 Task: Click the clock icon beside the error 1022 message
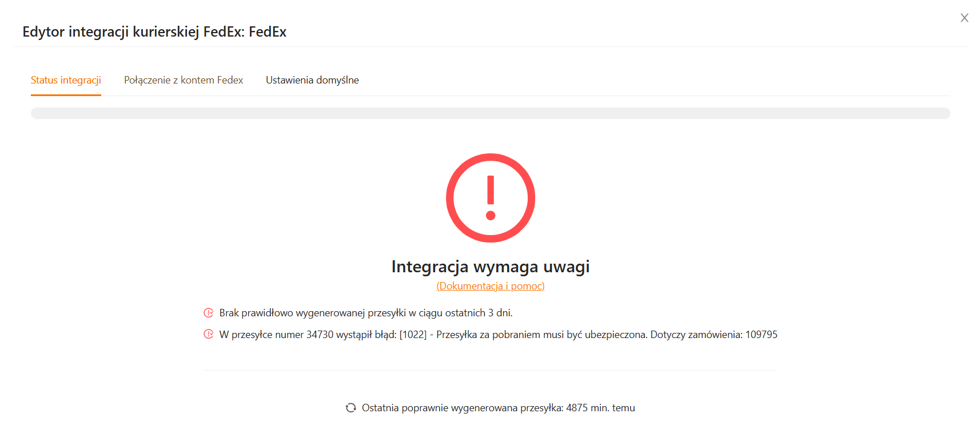coord(209,335)
